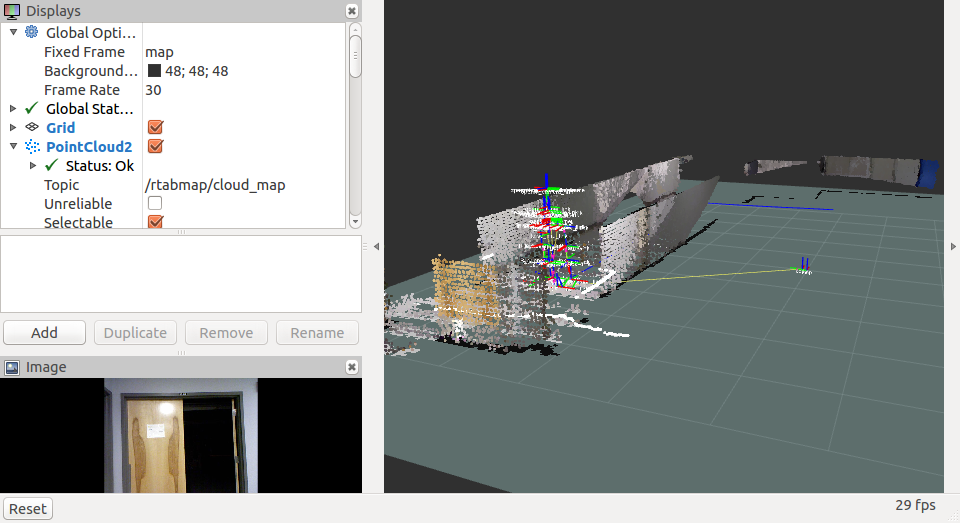
Task: Enable the Unreliable checkbox
Action: 155,204
